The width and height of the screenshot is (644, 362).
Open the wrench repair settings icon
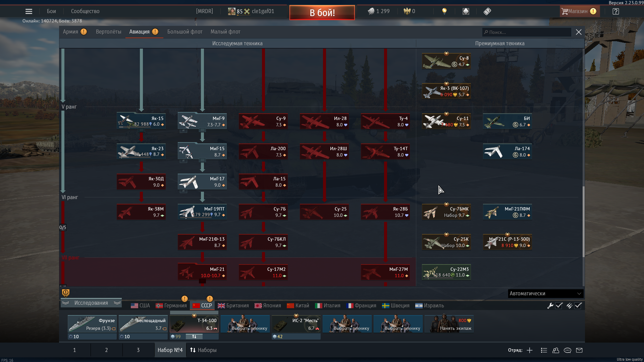[x=550, y=306]
